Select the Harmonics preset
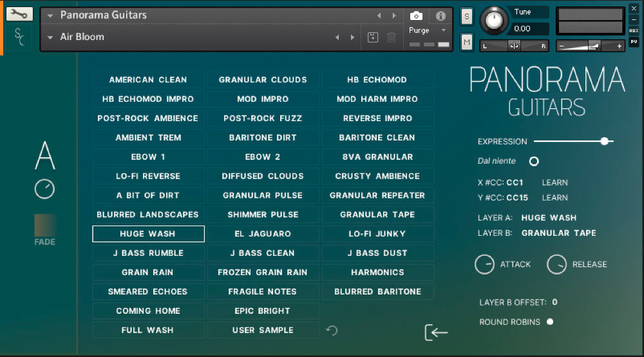This screenshot has height=357, width=644. [x=377, y=273]
